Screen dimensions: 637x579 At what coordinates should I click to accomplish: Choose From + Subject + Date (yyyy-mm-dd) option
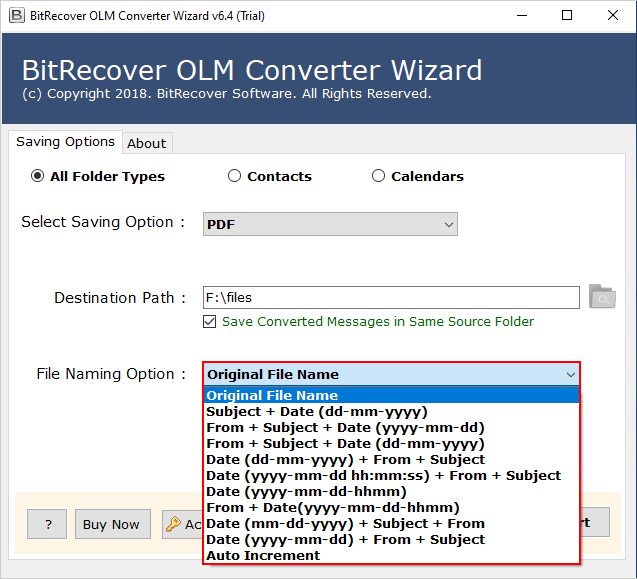(391, 427)
